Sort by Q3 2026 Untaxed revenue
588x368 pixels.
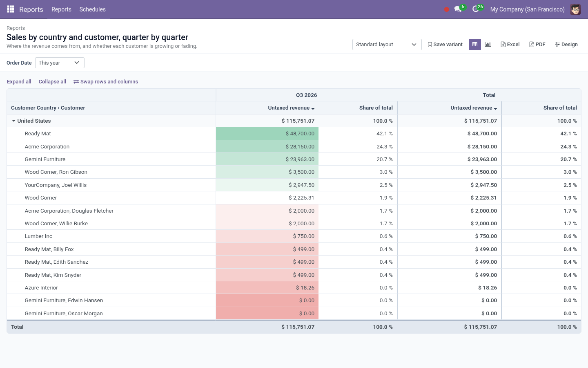point(291,108)
